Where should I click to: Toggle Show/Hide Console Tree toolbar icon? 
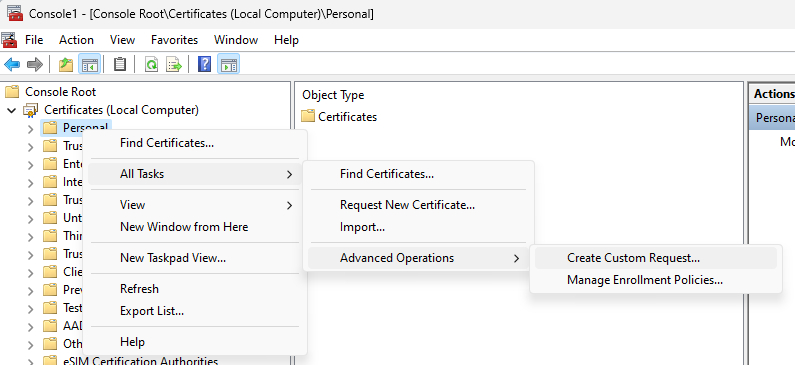coord(89,64)
